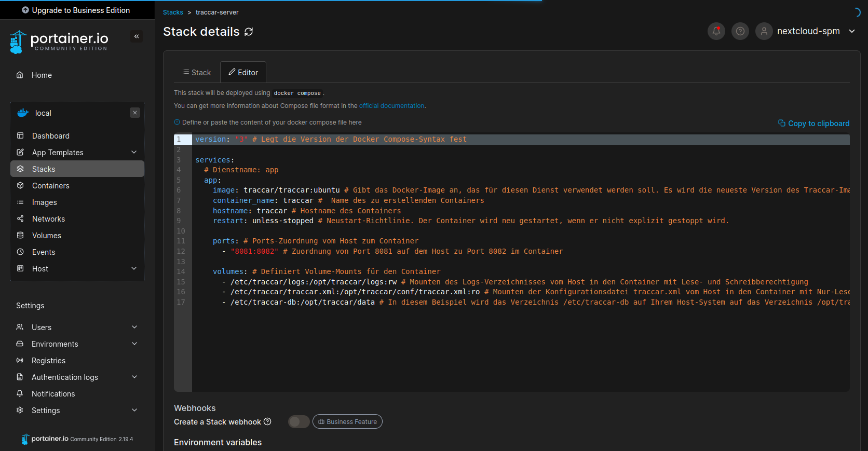This screenshot has width=868, height=451.
Task: Click the user avatar icon
Action: pos(764,31)
